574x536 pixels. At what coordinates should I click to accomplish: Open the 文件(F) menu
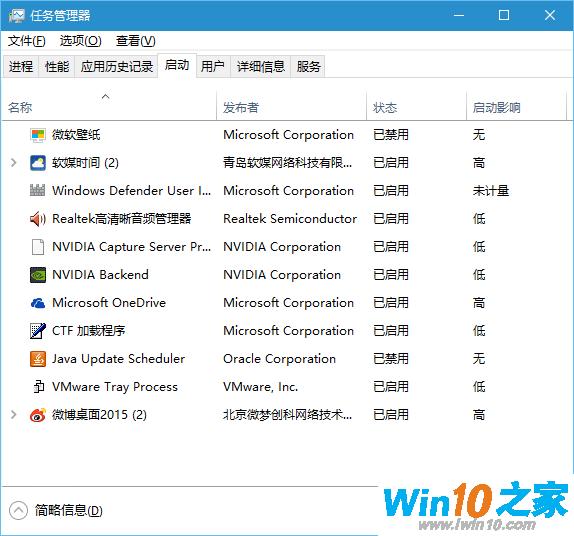[x=26, y=41]
